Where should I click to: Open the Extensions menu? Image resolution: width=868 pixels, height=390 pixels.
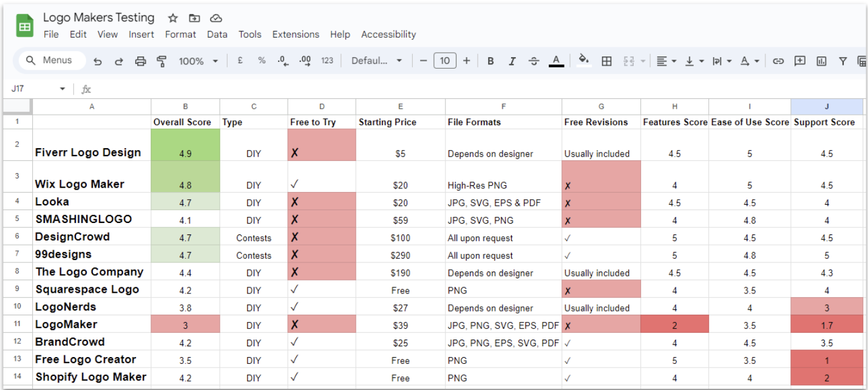[296, 34]
